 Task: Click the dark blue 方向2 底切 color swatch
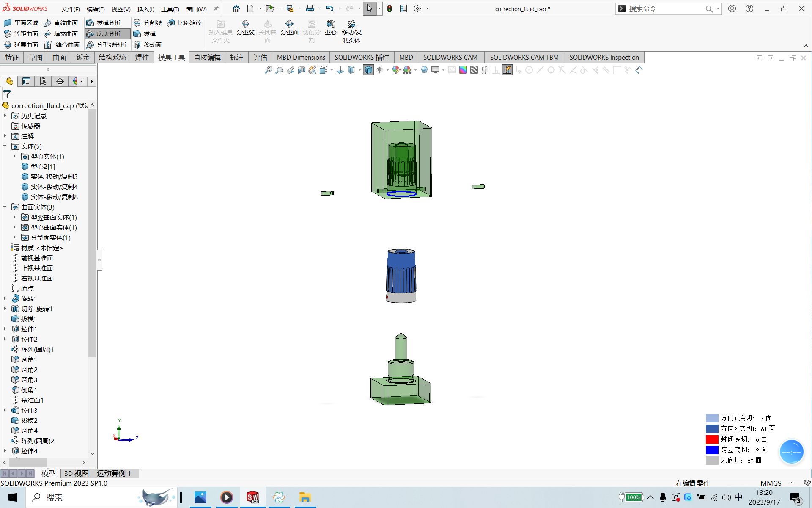(x=712, y=429)
